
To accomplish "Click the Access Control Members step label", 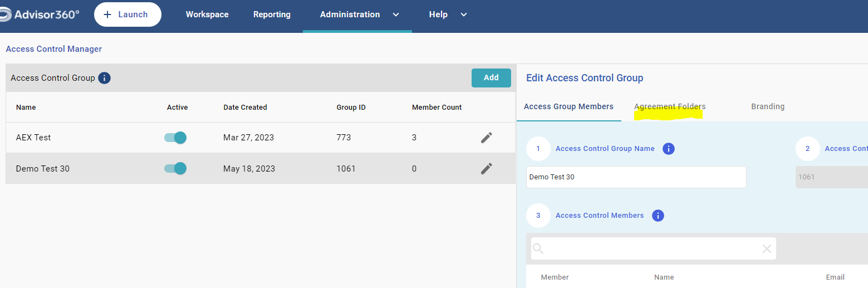I will [600, 216].
